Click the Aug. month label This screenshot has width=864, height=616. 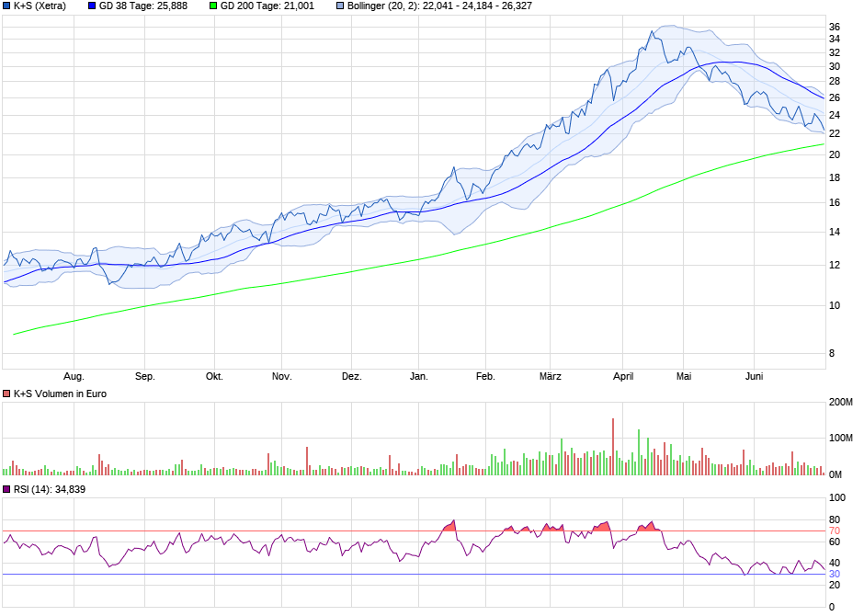coord(74,376)
